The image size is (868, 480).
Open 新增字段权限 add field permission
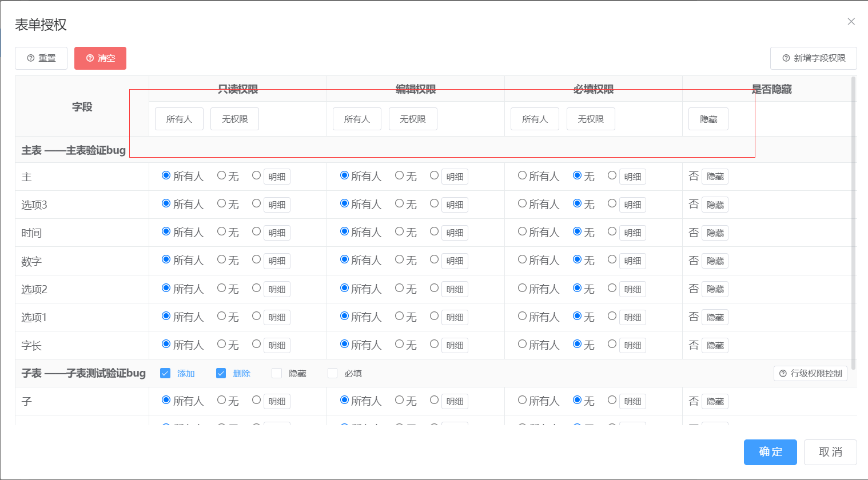tap(813, 58)
